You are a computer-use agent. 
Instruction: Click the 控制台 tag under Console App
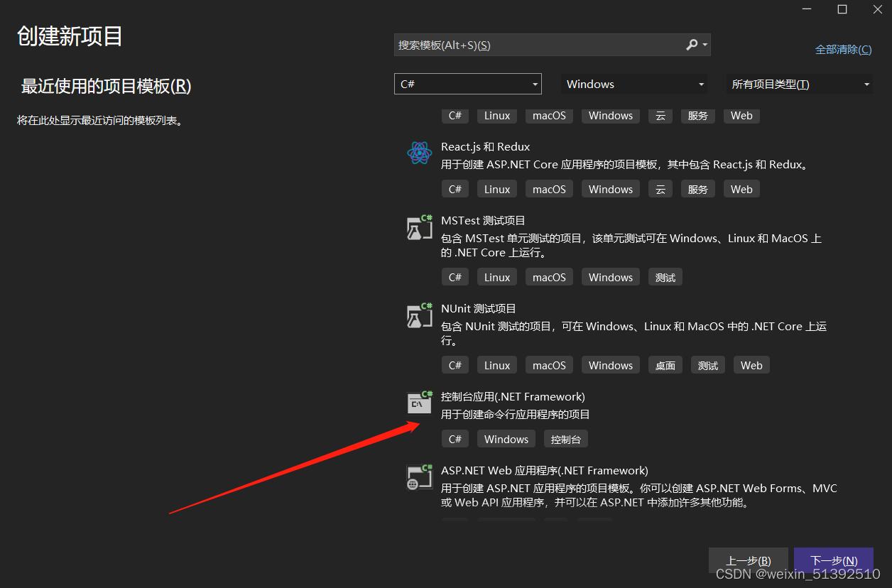(566, 439)
